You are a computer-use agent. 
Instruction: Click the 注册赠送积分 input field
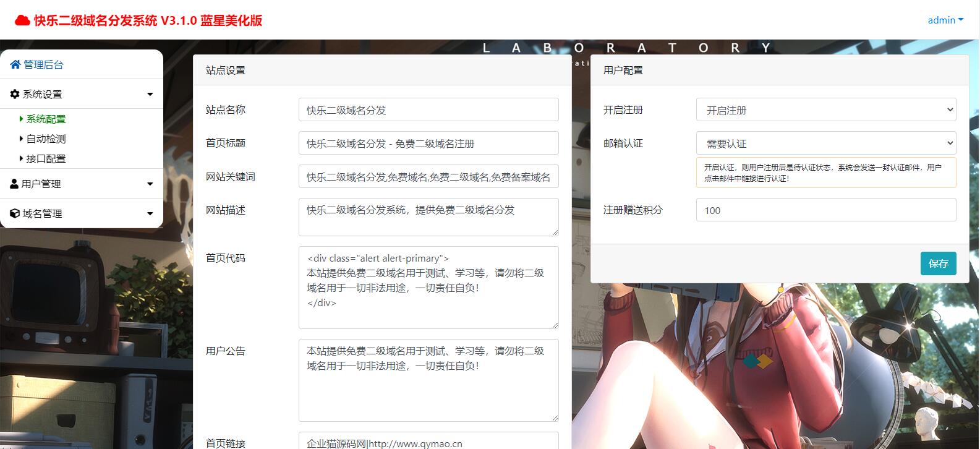[x=825, y=210]
